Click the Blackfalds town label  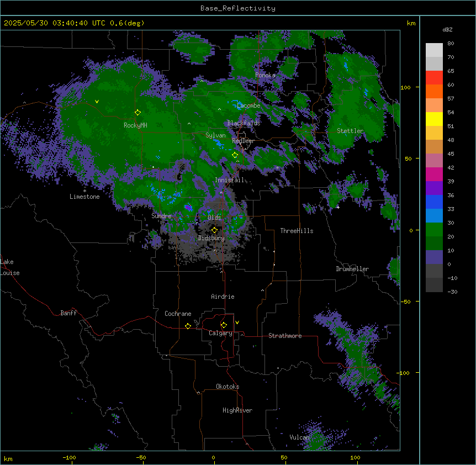pos(244,123)
